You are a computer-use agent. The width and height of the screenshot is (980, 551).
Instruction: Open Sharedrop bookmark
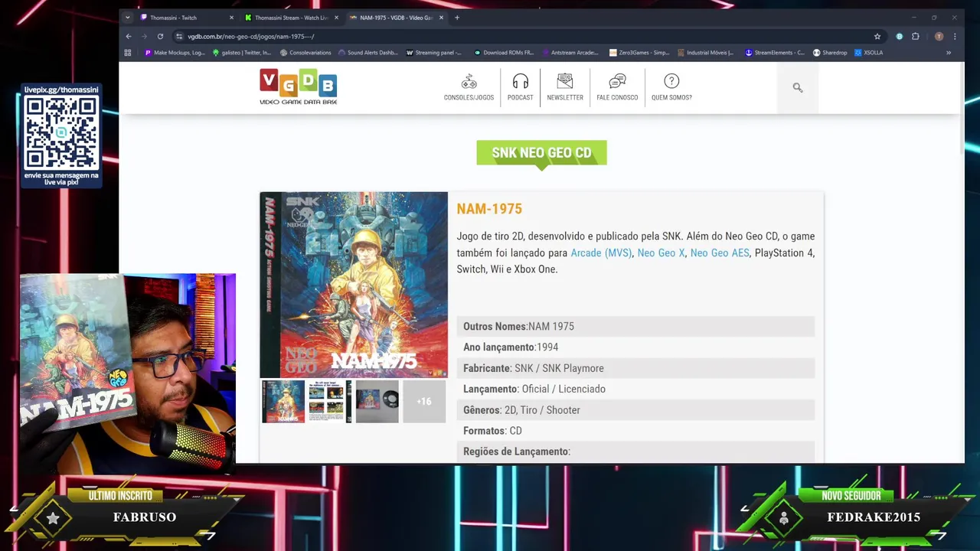(x=830, y=53)
